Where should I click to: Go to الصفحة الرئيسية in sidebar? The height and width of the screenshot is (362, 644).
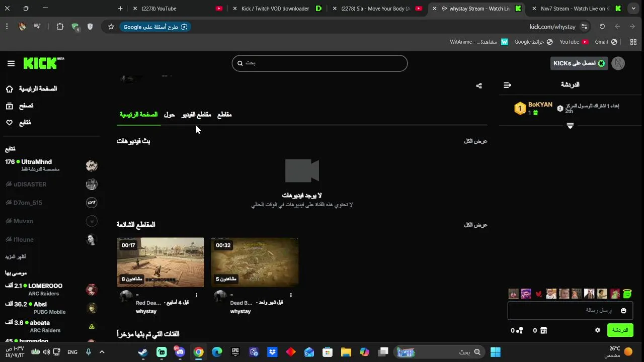tap(31, 89)
